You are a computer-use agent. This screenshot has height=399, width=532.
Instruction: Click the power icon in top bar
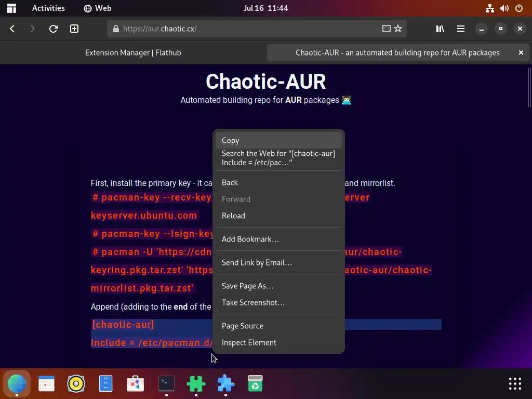click(x=519, y=8)
